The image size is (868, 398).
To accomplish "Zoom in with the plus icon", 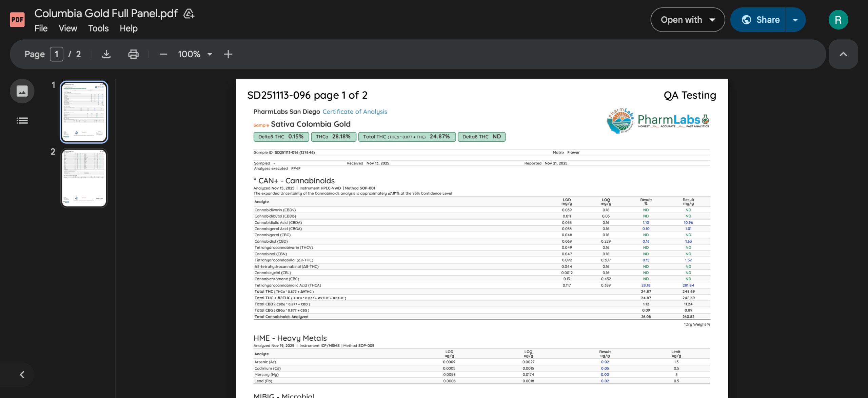I will tap(228, 54).
